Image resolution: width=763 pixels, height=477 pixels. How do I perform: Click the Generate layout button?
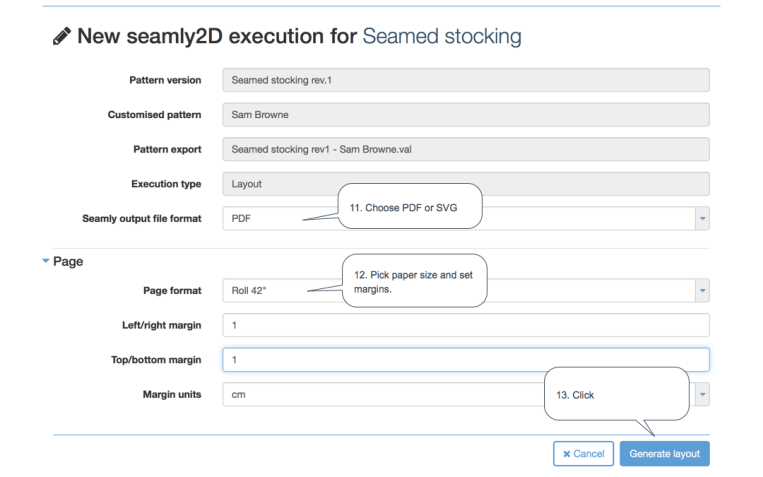click(664, 453)
